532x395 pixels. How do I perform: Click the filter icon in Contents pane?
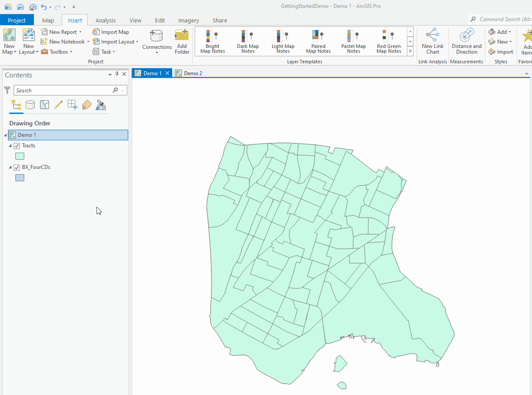(7, 90)
